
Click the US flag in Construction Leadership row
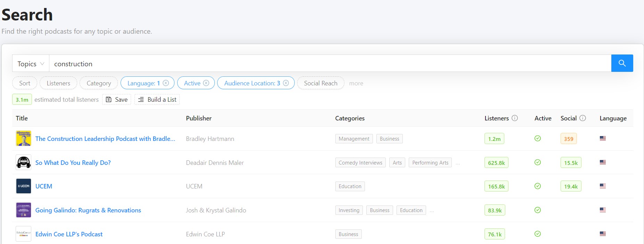pyautogui.click(x=603, y=138)
